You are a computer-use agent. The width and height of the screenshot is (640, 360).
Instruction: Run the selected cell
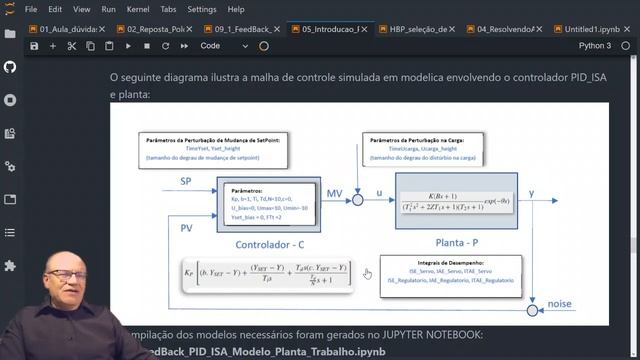(128, 46)
